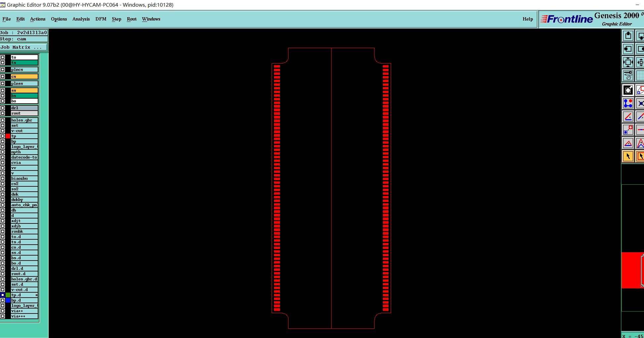Open the display tools wrench-and-palette icon

coord(628,75)
